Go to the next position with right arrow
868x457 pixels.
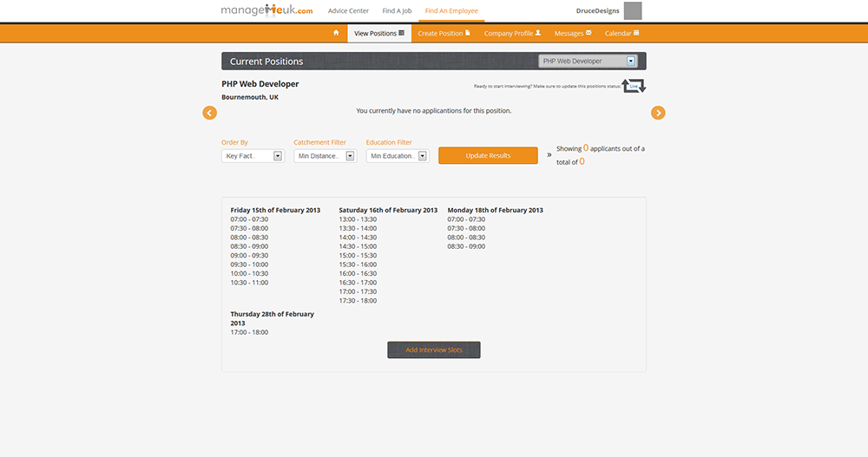[x=658, y=113]
